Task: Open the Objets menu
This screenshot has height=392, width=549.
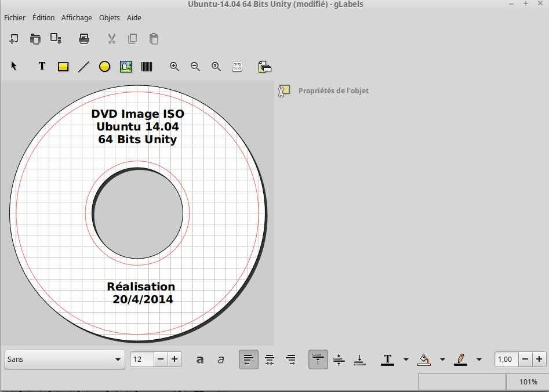Action: click(x=109, y=18)
